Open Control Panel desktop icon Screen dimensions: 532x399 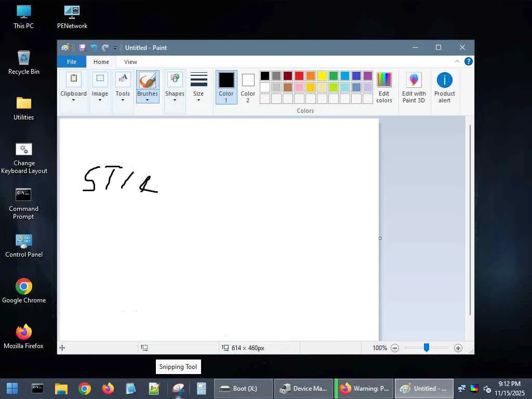pyautogui.click(x=24, y=246)
